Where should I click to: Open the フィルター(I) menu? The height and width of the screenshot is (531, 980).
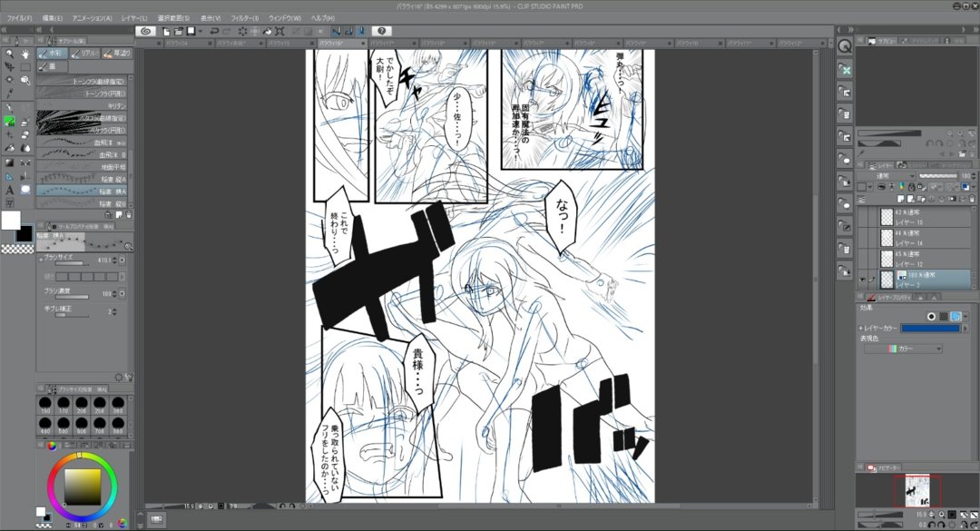pyautogui.click(x=244, y=18)
